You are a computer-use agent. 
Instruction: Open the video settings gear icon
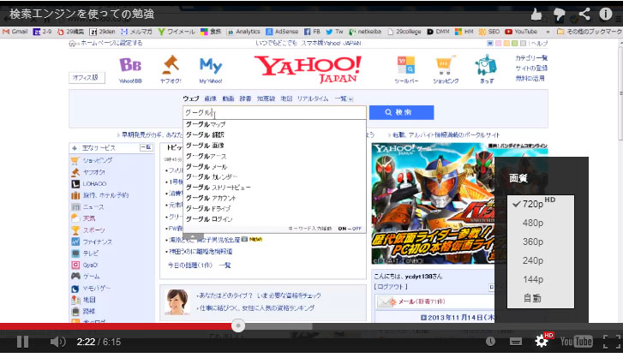[x=542, y=341]
